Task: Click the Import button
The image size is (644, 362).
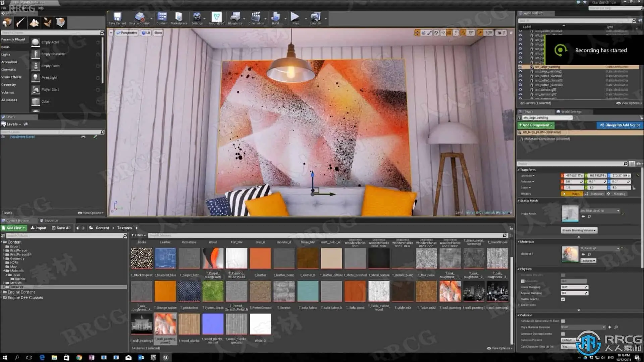Action: pos(39,228)
